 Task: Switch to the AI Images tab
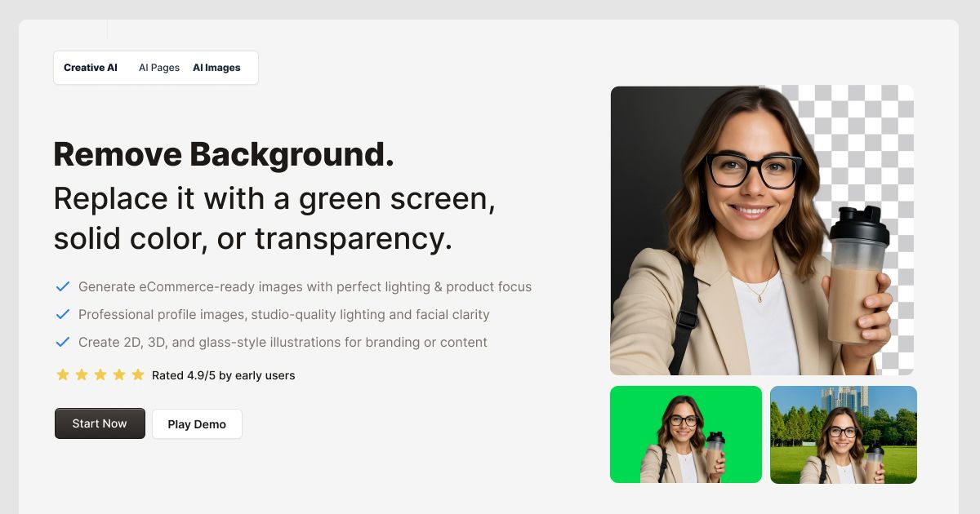coord(216,68)
